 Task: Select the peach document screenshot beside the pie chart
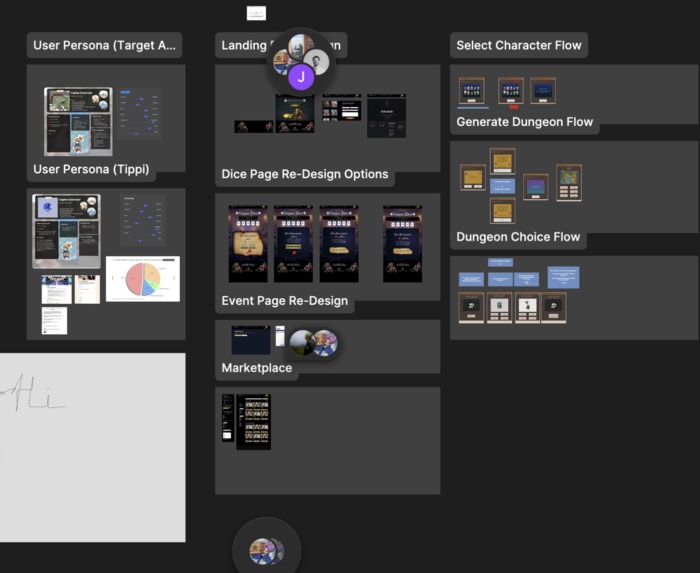click(x=87, y=289)
